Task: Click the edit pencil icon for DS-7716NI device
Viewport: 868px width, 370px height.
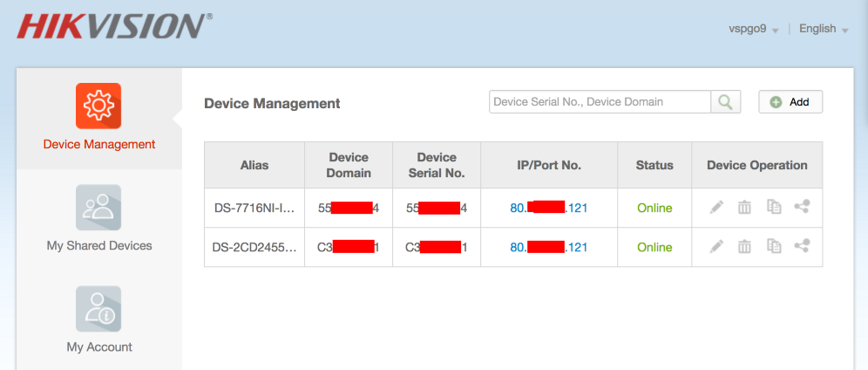Action: 716,208
